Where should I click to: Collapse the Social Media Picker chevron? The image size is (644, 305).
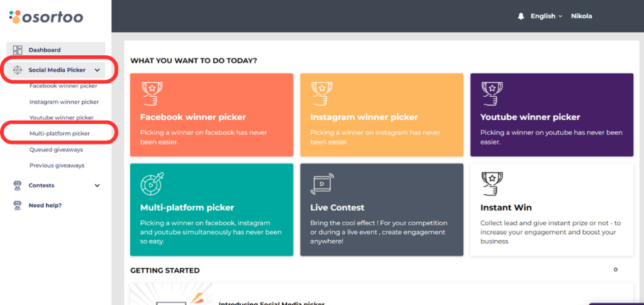[97, 70]
